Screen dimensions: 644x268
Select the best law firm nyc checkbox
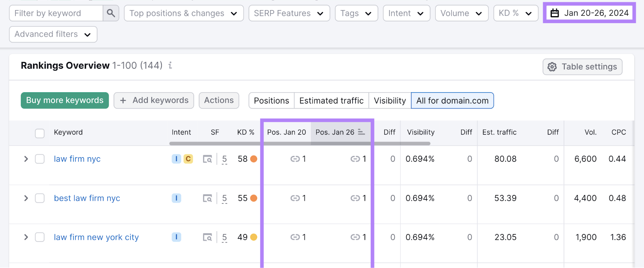click(40, 198)
